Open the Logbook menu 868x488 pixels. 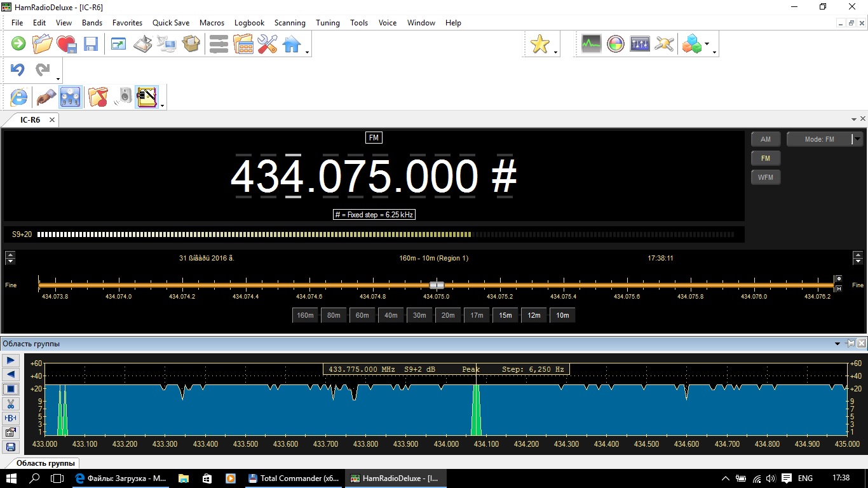249,22
